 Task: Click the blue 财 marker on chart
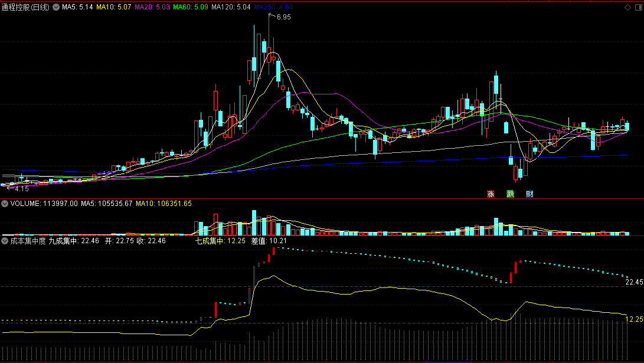(x=530, y=194)
